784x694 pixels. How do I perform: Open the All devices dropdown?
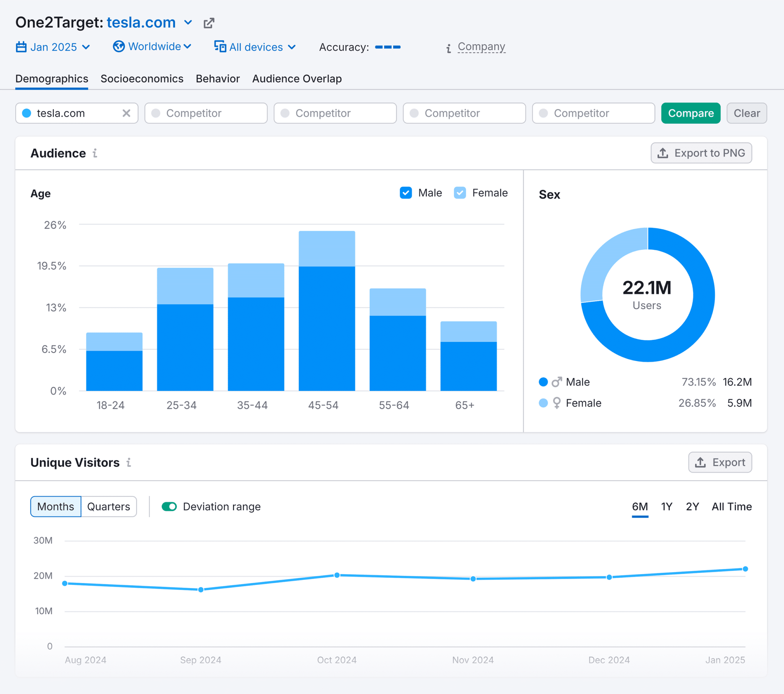point(255,47)
